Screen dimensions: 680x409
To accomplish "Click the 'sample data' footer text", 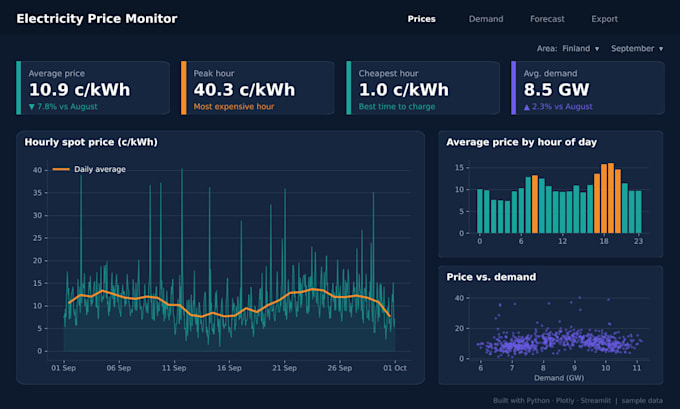I will click(642, 400).
